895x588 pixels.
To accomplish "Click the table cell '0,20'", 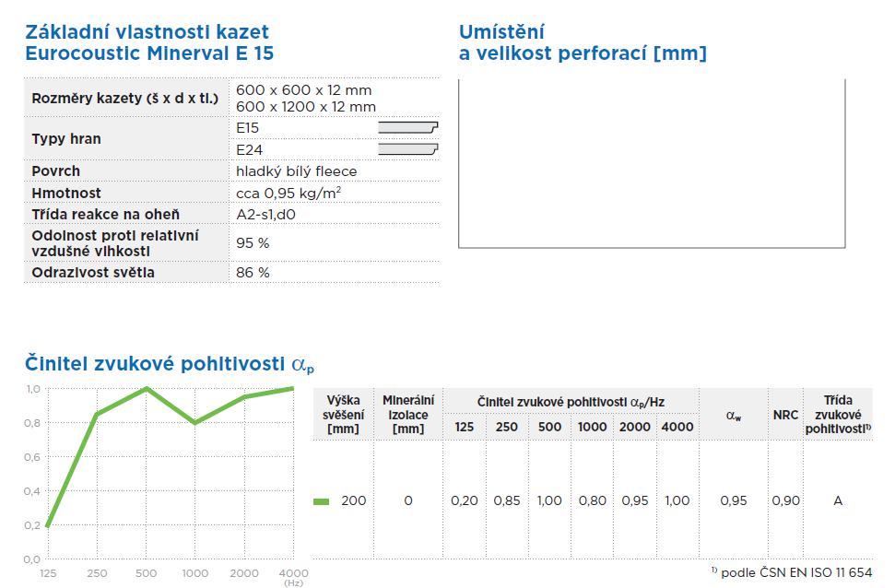I will 464,500.
